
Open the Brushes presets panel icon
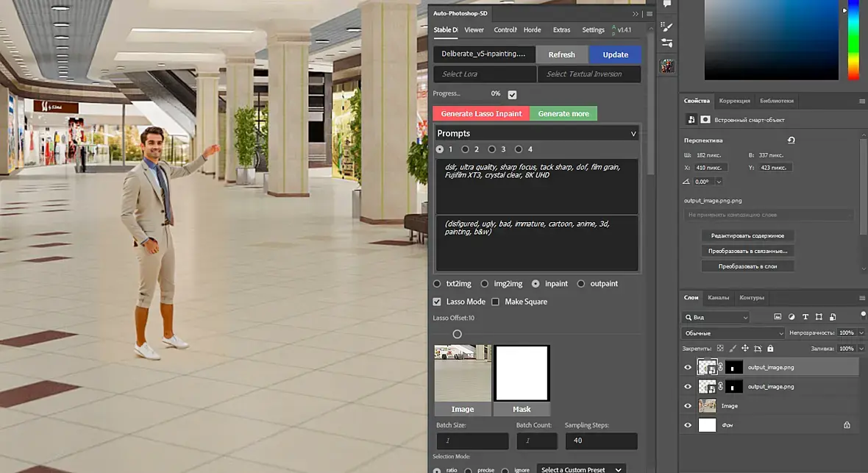(667, 43)
